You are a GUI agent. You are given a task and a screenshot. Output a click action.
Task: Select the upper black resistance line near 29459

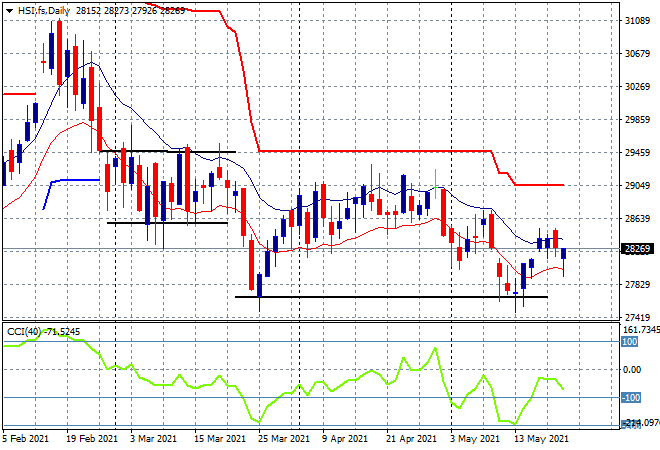coord(168,151)
